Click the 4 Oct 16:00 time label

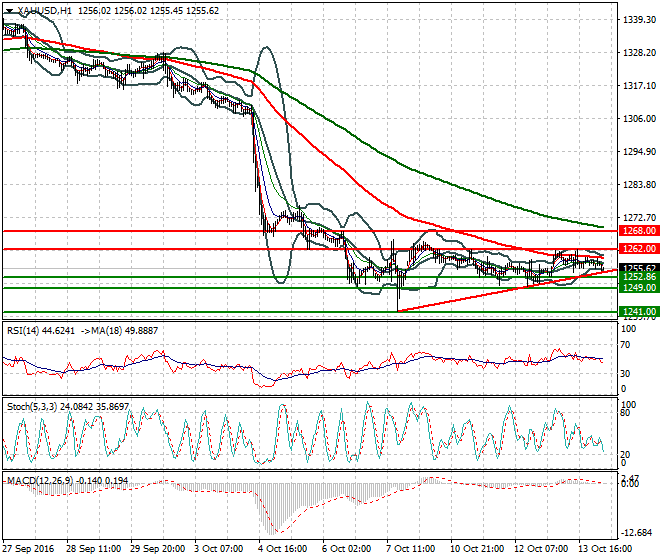(282, 549)
